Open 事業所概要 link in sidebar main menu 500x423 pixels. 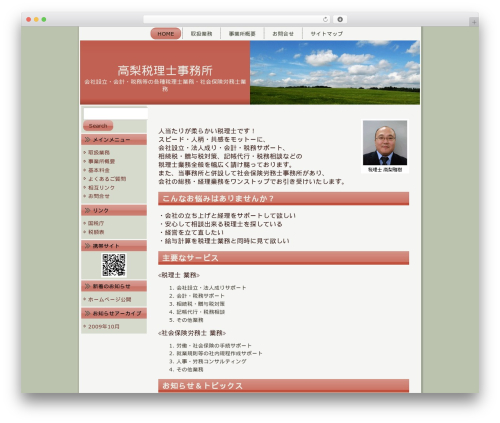click(x=101, y=161)
